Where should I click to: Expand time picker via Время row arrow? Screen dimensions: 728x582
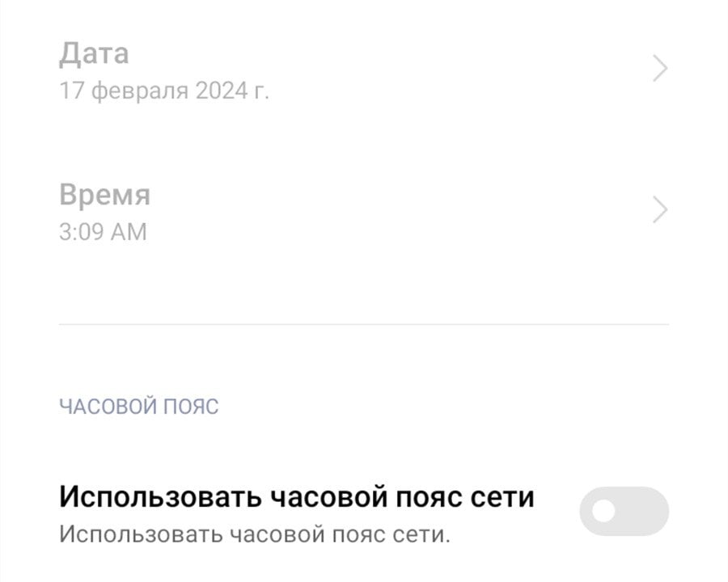point(660,210)
